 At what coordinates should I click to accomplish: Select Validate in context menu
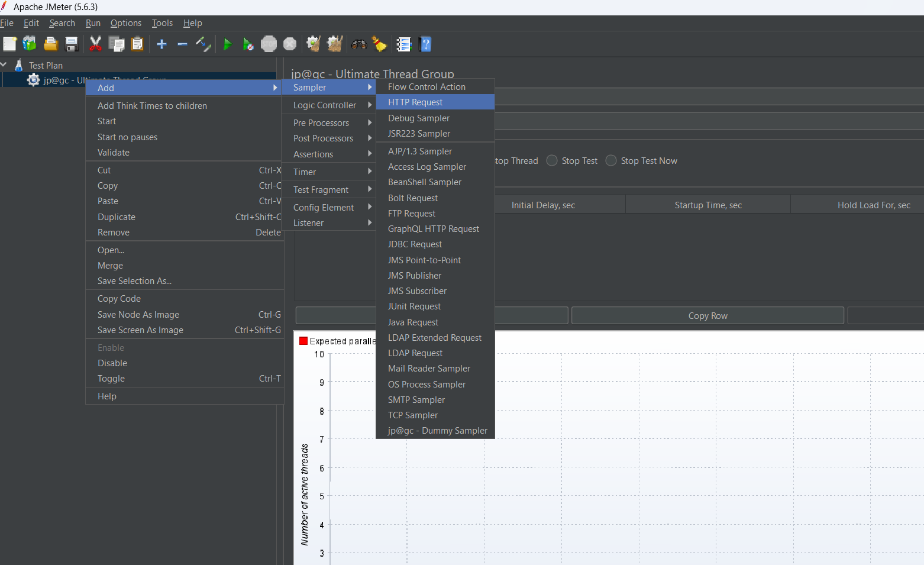185,152
